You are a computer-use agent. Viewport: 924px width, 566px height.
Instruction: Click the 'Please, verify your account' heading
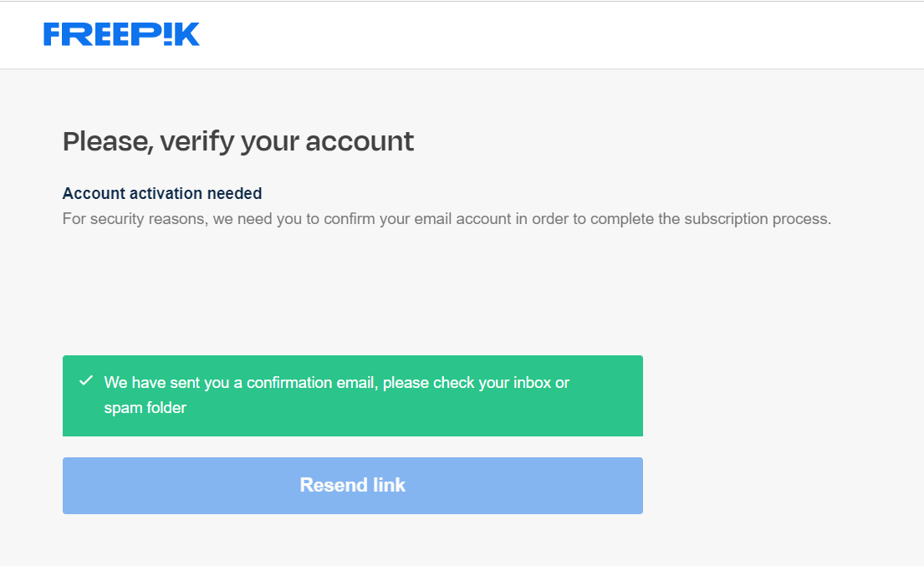pyautogui.click(x=238, y=141)
